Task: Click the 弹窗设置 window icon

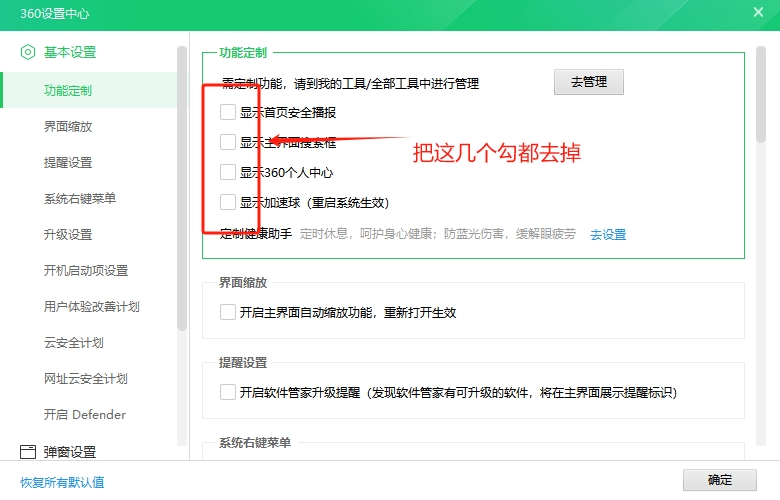Action: (x=28, y=452)
